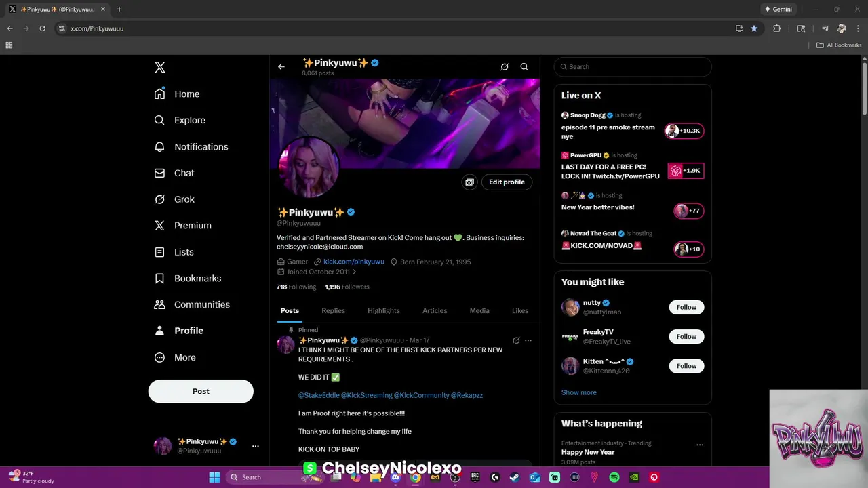Select the Posts tab
Image resolution: width=868 pixels, height=488 pixels.
(290, 311)
